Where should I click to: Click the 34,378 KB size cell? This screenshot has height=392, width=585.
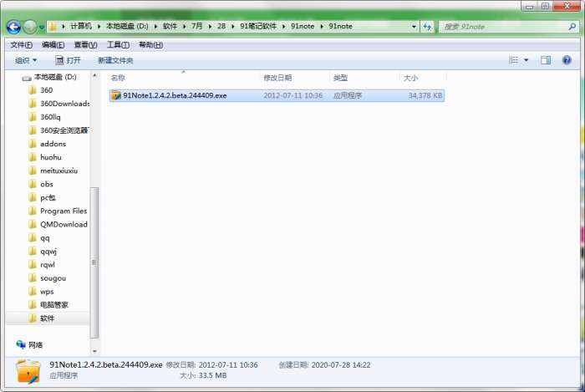pos(425,95)
